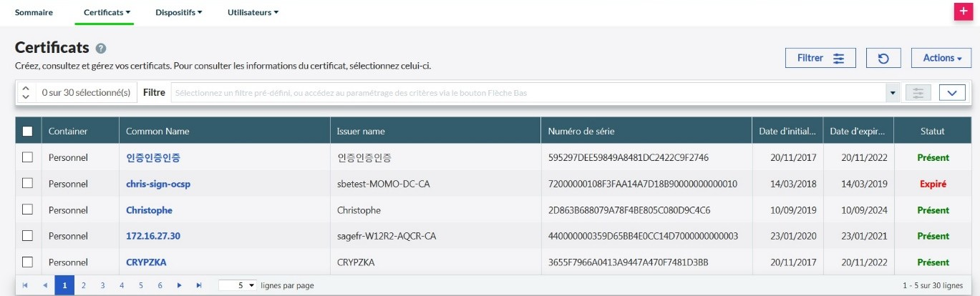Open the Christophe certificate link
The height and width of the screenshot is (296, 980).
(149, 210)
